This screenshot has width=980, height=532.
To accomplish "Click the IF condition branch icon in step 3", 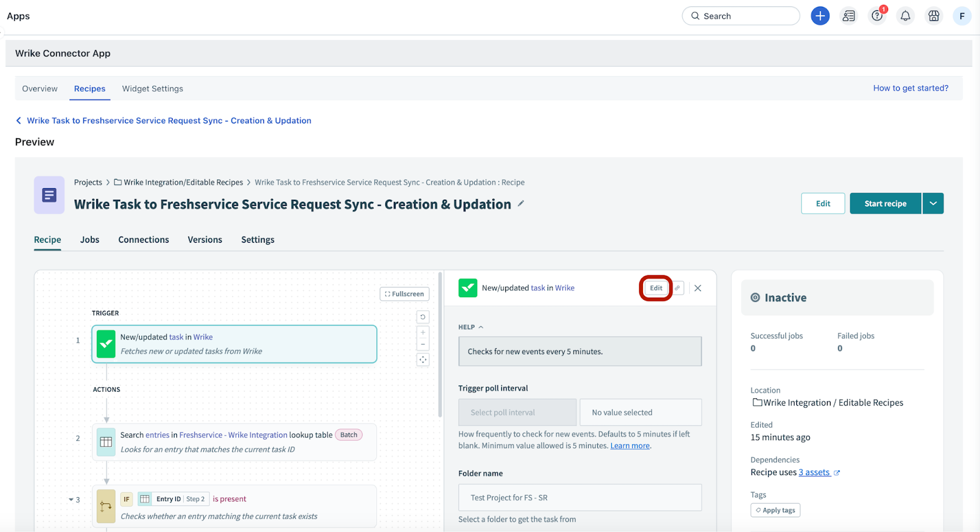I will click(106, 506).
